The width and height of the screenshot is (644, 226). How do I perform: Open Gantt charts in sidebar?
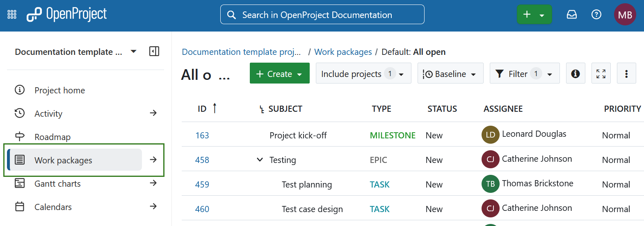[x=57, y=183]
